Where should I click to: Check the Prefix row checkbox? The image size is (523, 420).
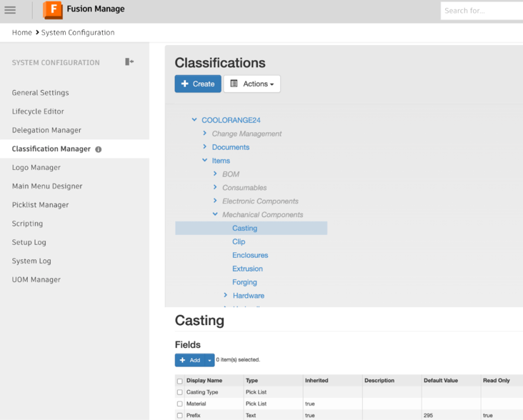(x=180, y=416)
